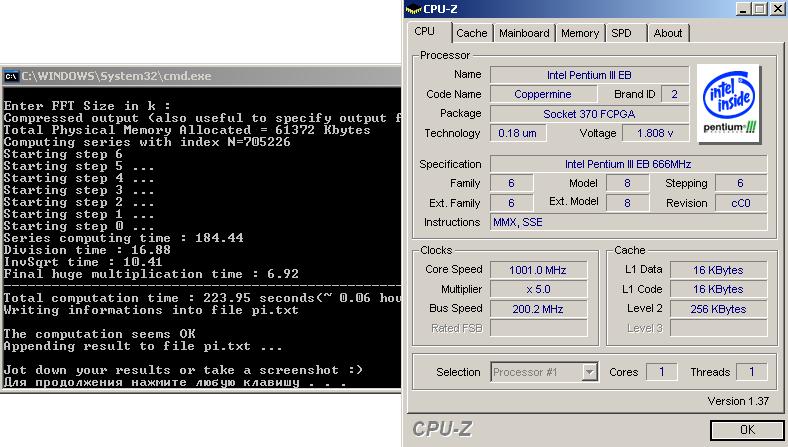This screenshot has height=447, width=788.
Task: Click the CPU-Z title bar chip icon
Action: 413,9
